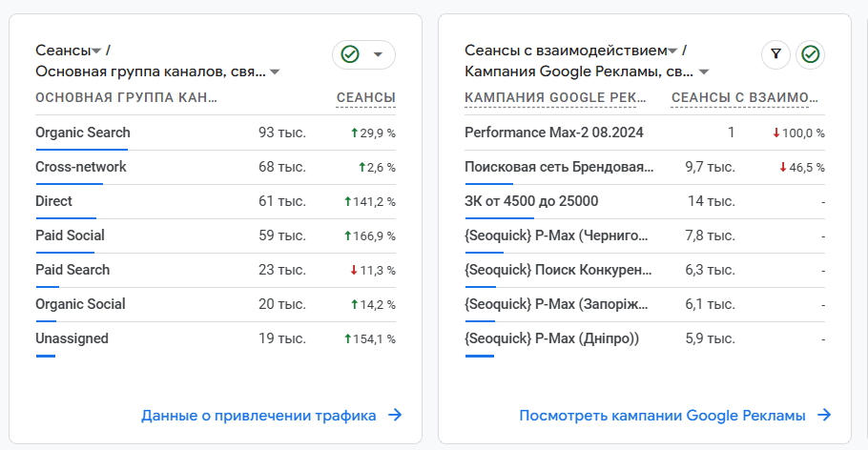Click the 141,2 % change for Direct

(370, 202)
